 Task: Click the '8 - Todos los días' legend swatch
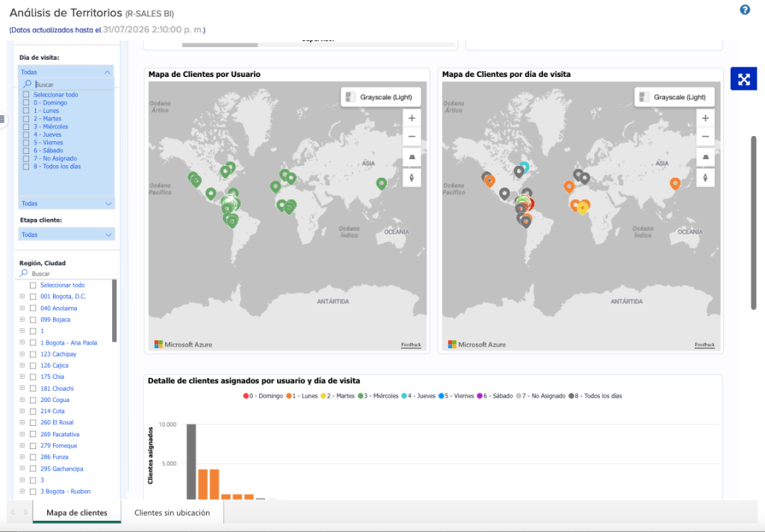(x=572, y=396)
